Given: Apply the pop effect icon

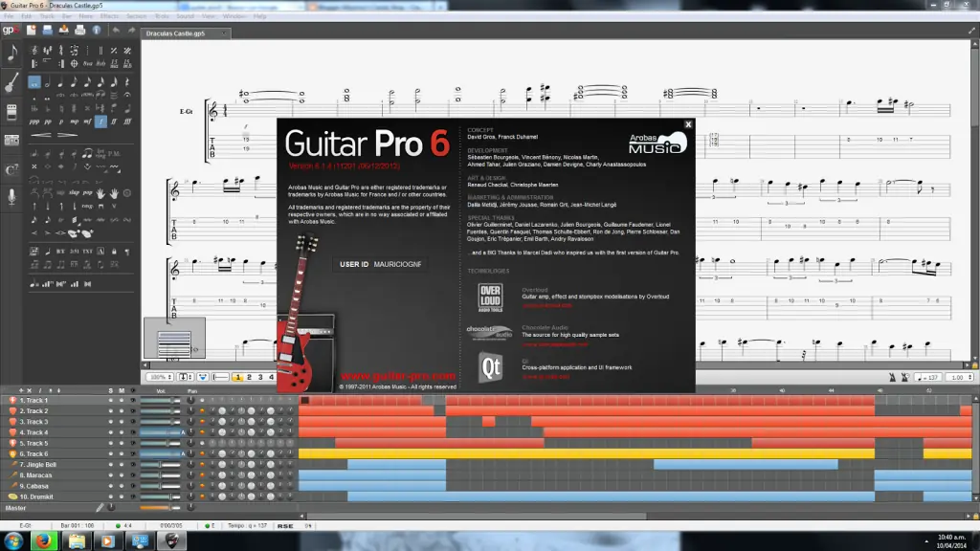Looking at the screenshot, I should pos(87,193).
